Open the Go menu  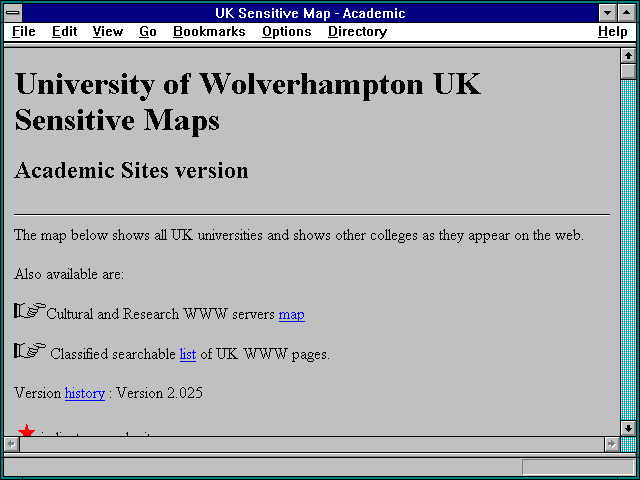pyautogui.click(x=148, y=31)
